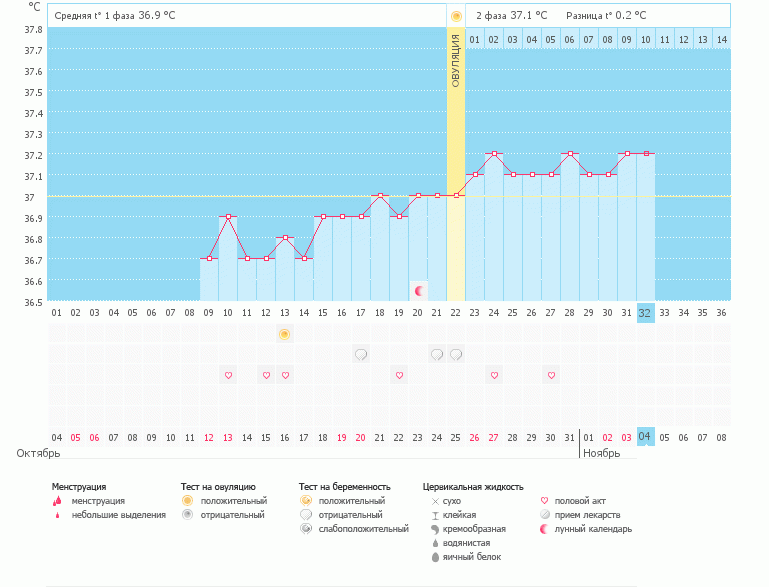Click the menstruation drop icon in the legend

pos(57,500)
